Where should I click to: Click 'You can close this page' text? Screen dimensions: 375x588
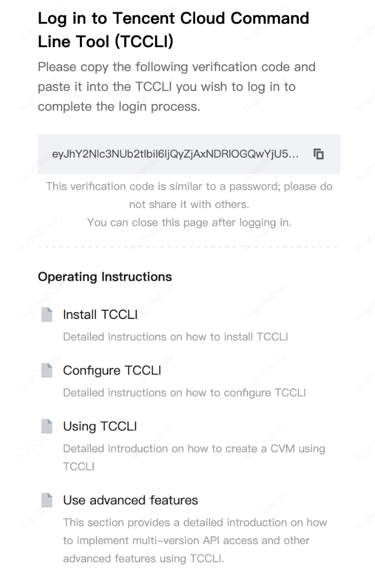tap(189, 222)
